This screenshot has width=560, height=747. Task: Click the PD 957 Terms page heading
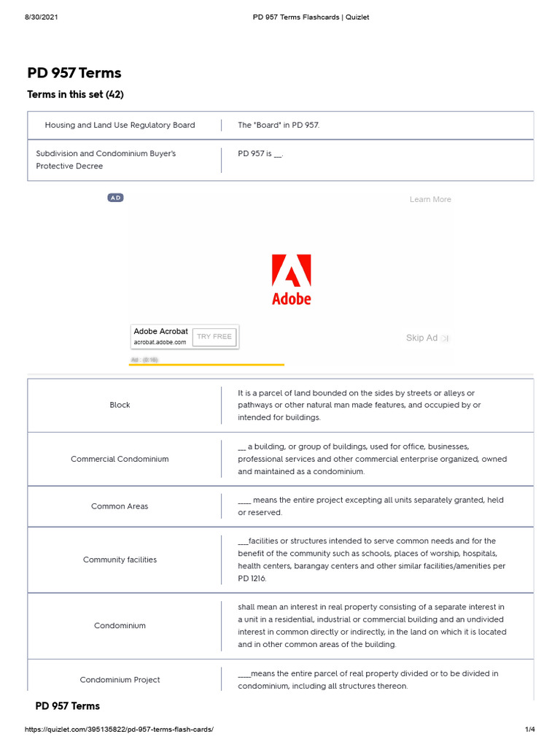(x=74, y=73)
